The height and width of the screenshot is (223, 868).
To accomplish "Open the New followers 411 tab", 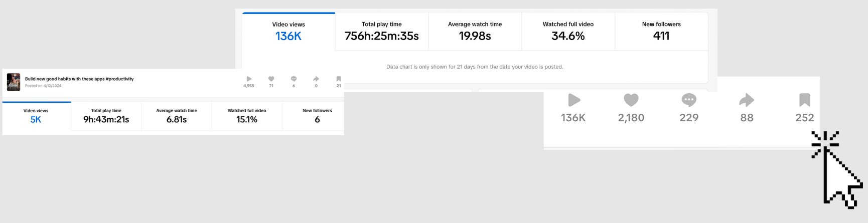I will click(661, 31).
